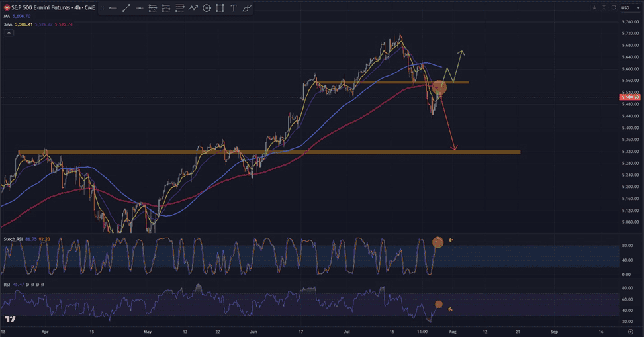Click the 3MA red value 5,535.74
Viewport: 644px width, 337px height.
tap(64, 24)
